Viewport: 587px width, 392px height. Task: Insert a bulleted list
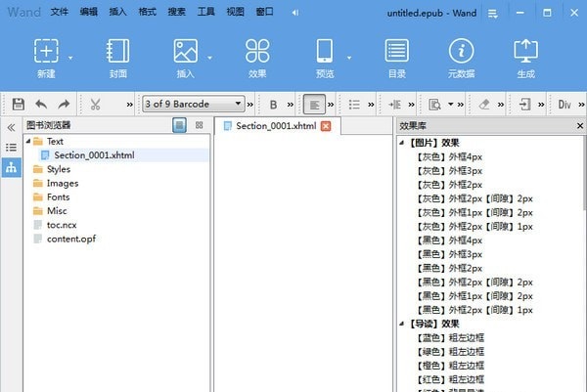[354, 105]
